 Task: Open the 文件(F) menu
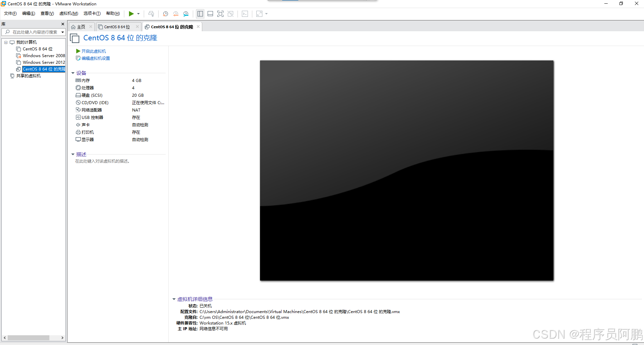tap(10, 13)
